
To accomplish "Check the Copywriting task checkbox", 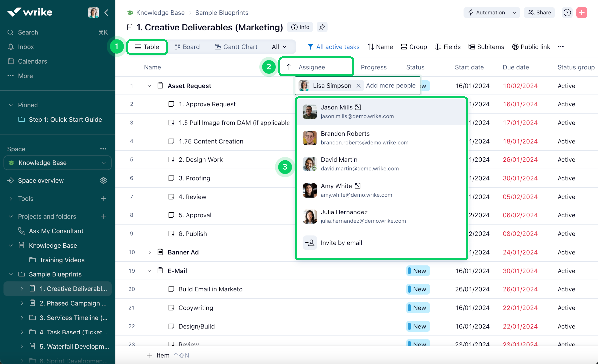I will [171, 308].
